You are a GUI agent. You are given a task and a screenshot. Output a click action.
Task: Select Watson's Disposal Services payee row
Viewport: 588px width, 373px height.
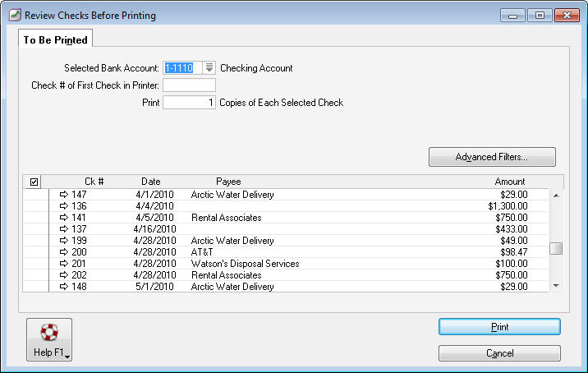tap(246, 264)
